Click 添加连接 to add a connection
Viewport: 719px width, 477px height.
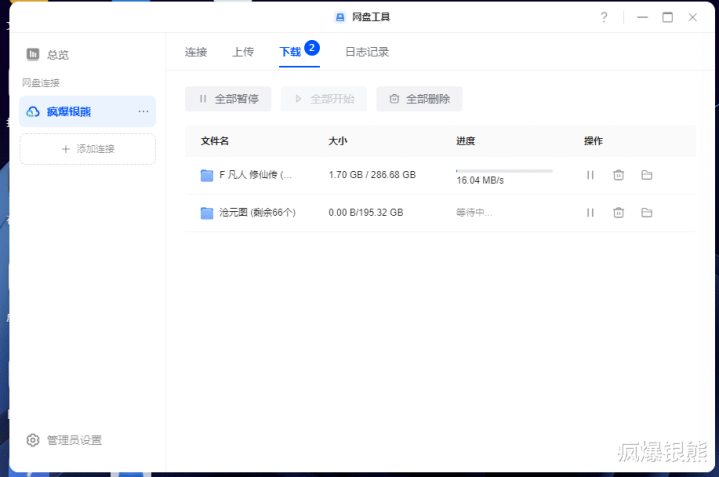pos(88,149)
